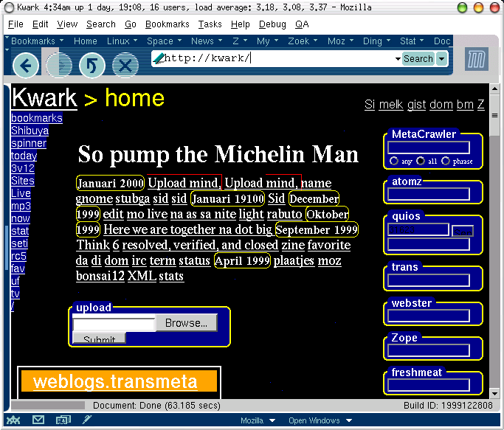Click the freshmeat search input field
The height and width of the screenshot is (430, 504).
click(x=430, y=384)
